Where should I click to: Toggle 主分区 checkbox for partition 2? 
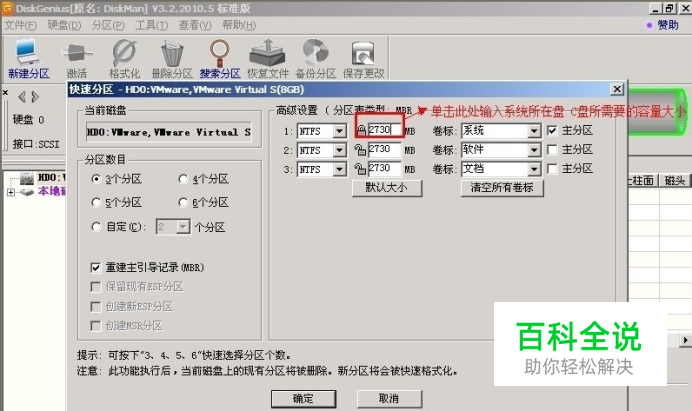point(552,150)
